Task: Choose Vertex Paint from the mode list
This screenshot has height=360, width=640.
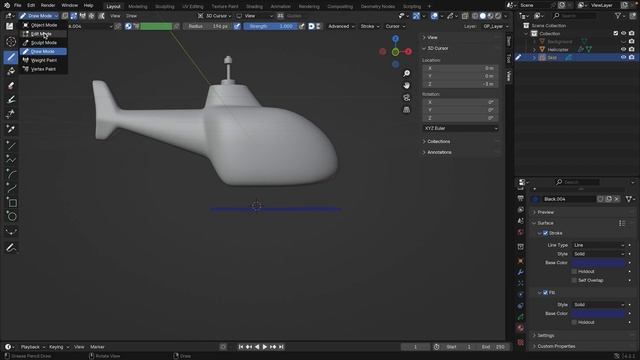Action: point(43,69)
